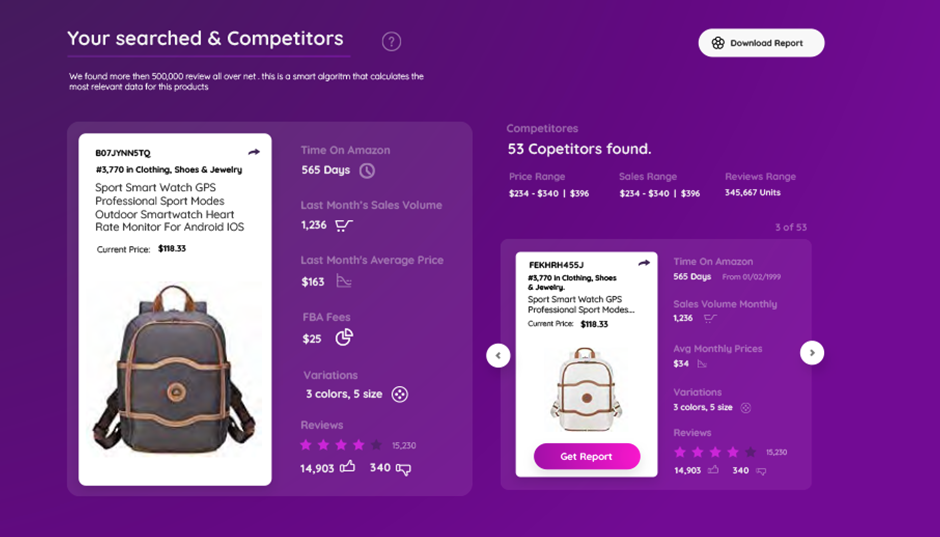Click the Time On Amazon clock icon
The width and height of the screenshot is (940, 537).
point(367,170)
